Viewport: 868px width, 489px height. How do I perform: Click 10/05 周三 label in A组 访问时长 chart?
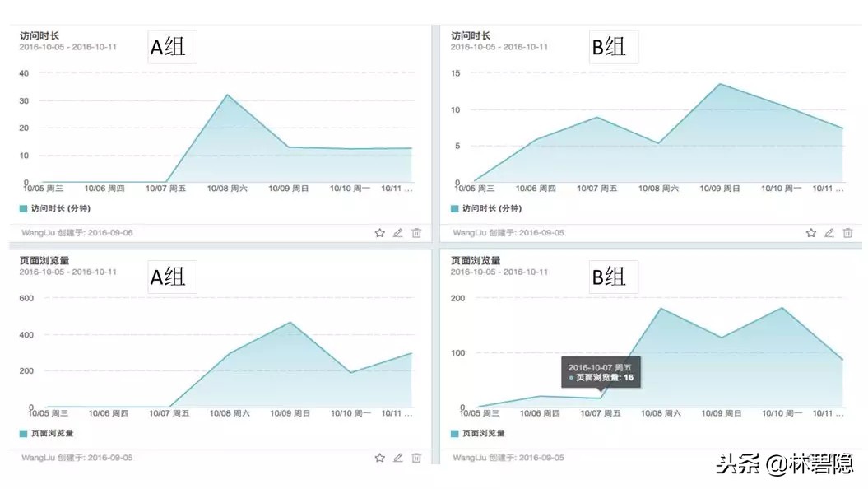pyautogui.click(x=43, y=189)
